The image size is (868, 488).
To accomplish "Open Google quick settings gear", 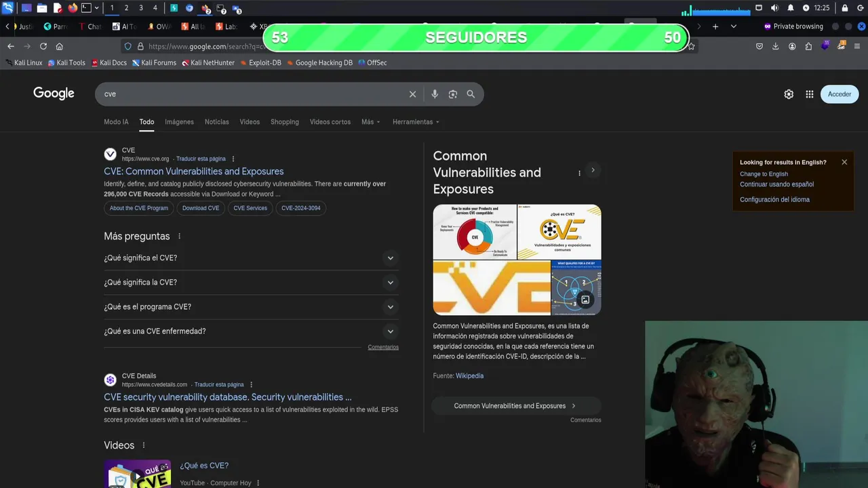I will tap(789, 94).
